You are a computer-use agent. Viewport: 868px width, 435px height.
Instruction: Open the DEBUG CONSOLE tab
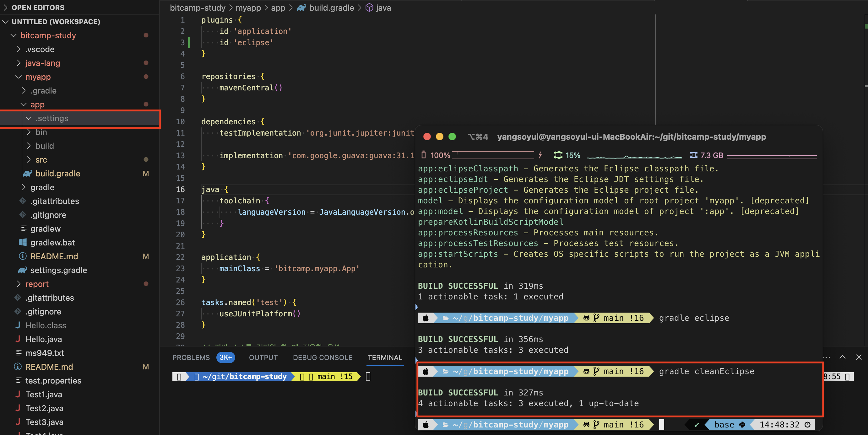(x=323, y=357)
